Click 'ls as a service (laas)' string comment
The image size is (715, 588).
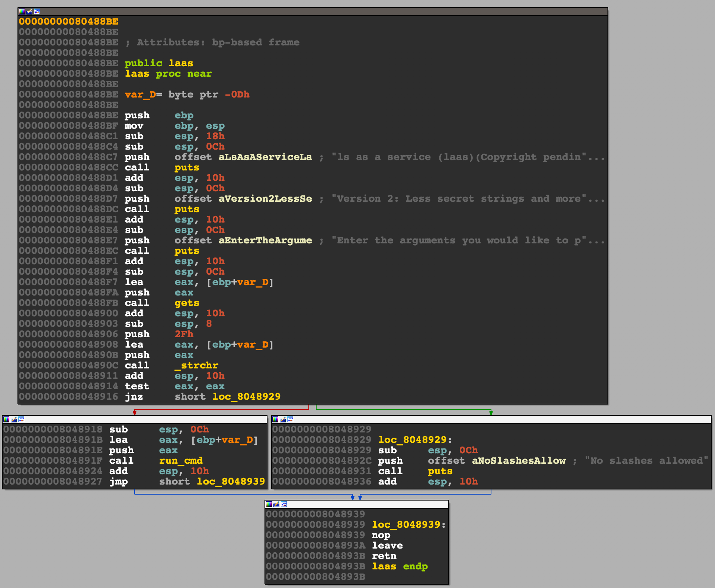pyautogui.click(x=468, y=157)
